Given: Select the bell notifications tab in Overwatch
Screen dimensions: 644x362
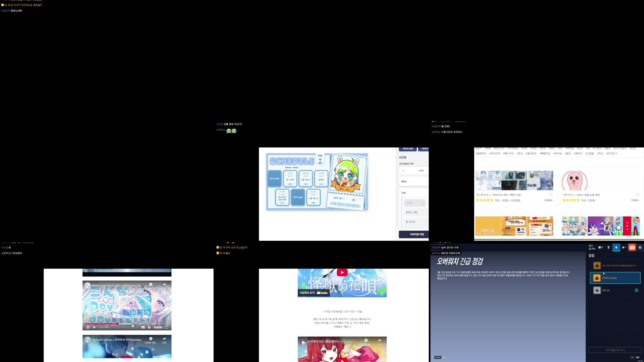Looking at the screenshot, I should point(616,248).
